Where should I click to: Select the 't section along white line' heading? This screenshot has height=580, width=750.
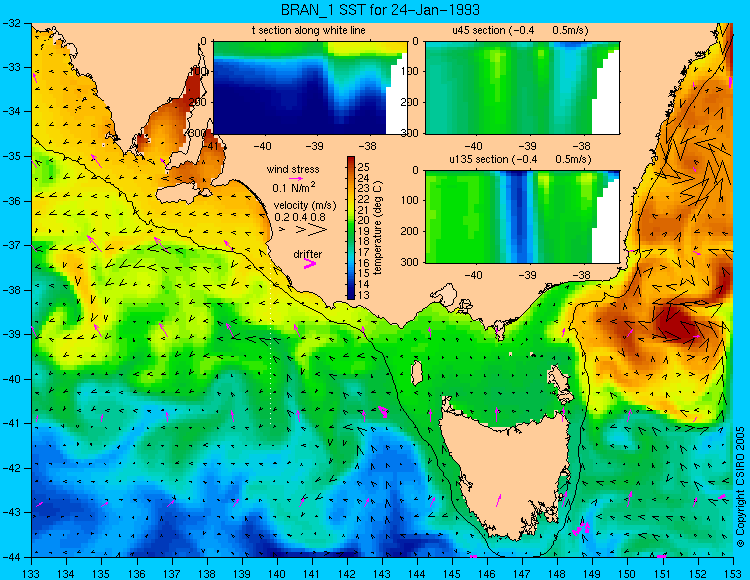309,30
